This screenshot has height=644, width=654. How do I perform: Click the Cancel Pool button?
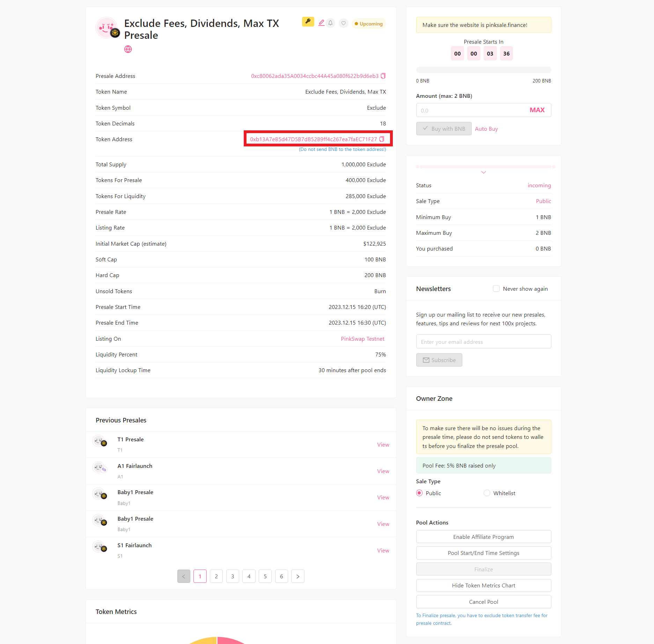click(x=483, y=602)
